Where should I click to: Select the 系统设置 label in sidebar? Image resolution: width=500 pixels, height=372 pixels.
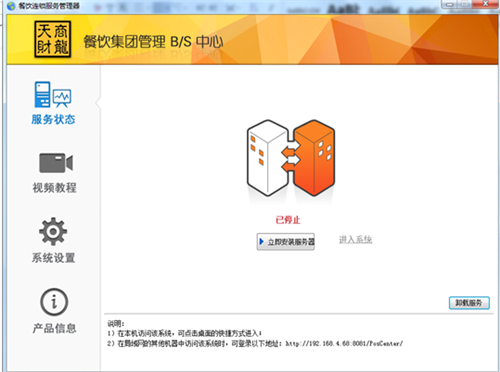click(53, 258)
